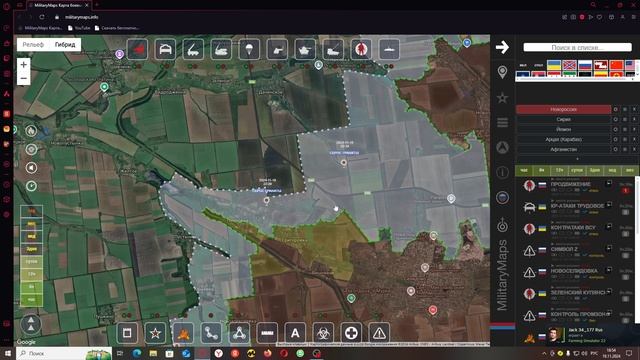Click the Поиск в списке search field

pos(577,47)
